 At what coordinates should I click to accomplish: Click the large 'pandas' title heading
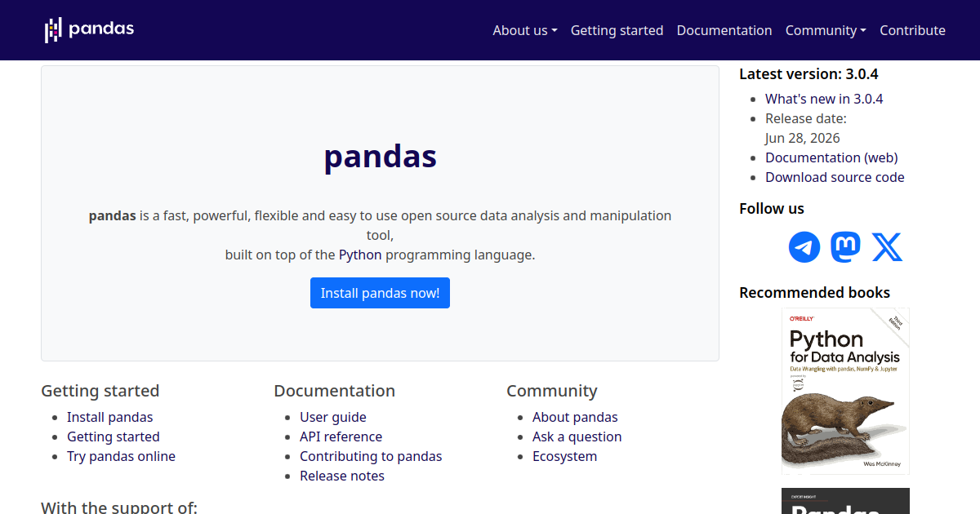coord(380,156)
